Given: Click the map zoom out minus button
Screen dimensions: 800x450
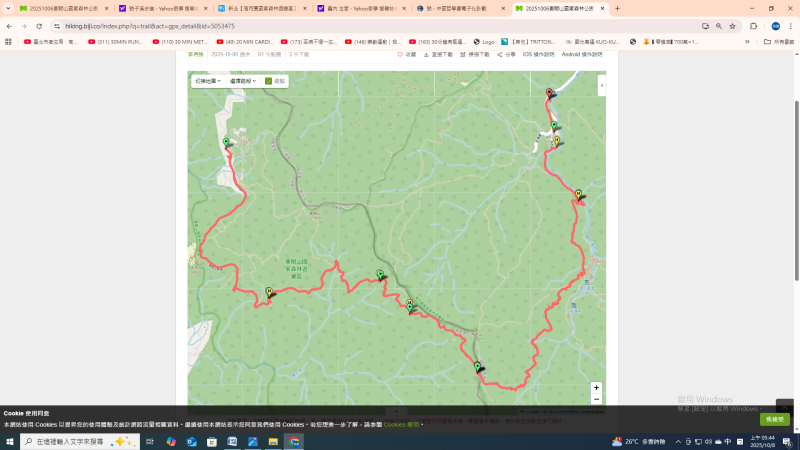Looking at the screenshot, I should point(596,399).
